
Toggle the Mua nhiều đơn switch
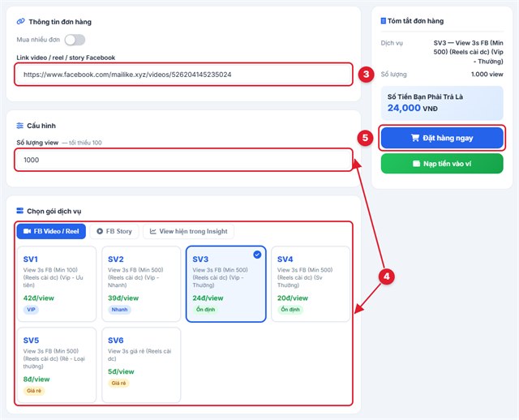point(75,40)
